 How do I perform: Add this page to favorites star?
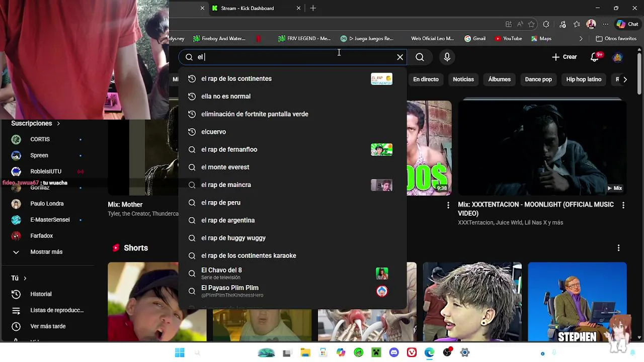(x=531, y=24)
